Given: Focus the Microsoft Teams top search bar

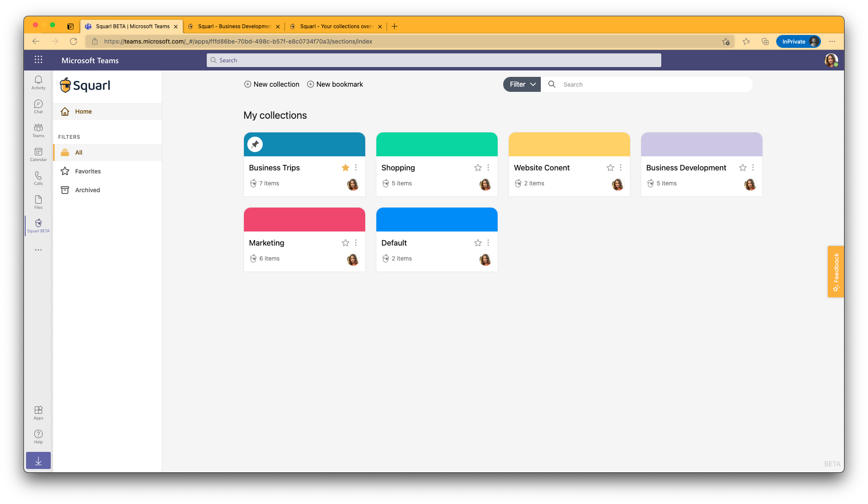Looking at the screenshot, I should click(x=434, y=60).
